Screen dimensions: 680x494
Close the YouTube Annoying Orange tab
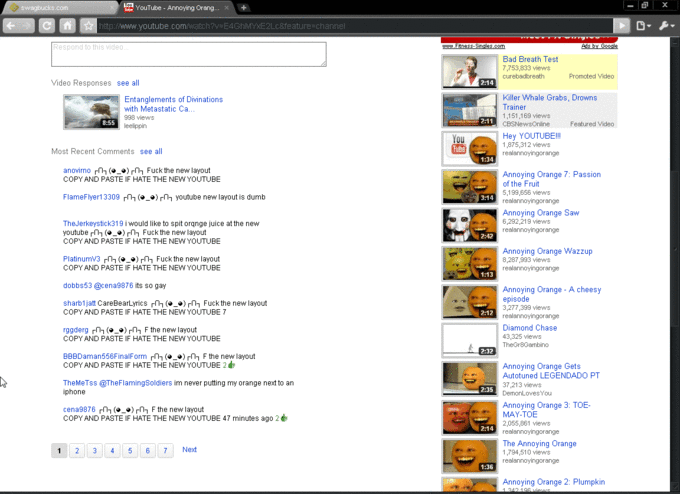pos(226,7)
